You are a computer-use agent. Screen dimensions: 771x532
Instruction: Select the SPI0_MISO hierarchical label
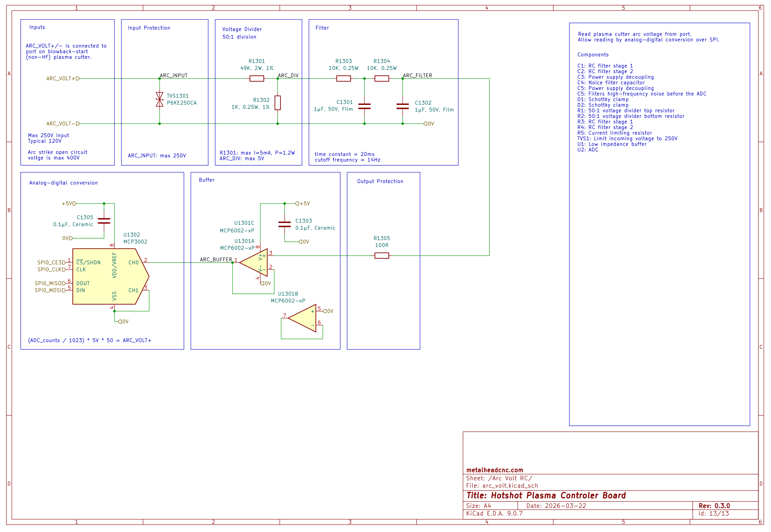click(50, 283)
